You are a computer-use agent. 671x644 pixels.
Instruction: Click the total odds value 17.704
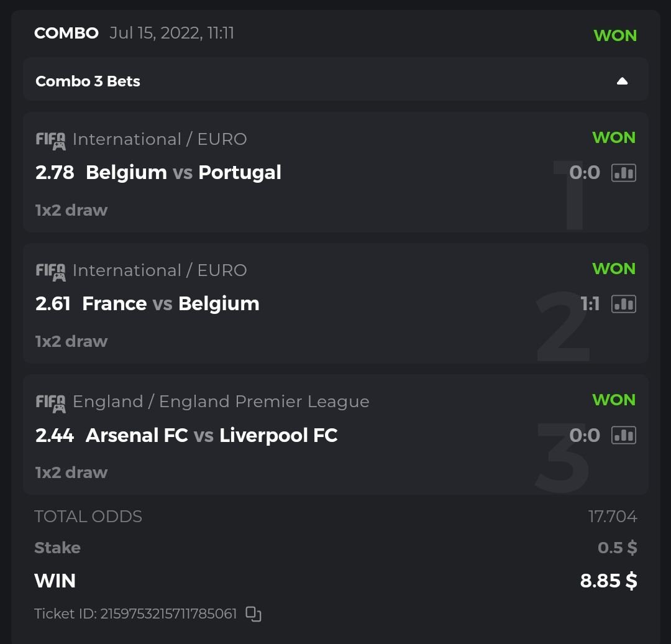pos(612,517)
